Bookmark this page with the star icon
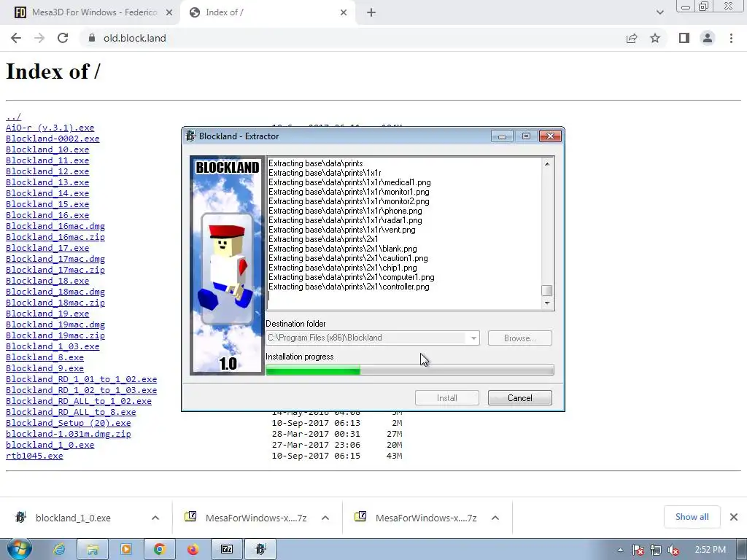The image size is (747, 560). 655,38
